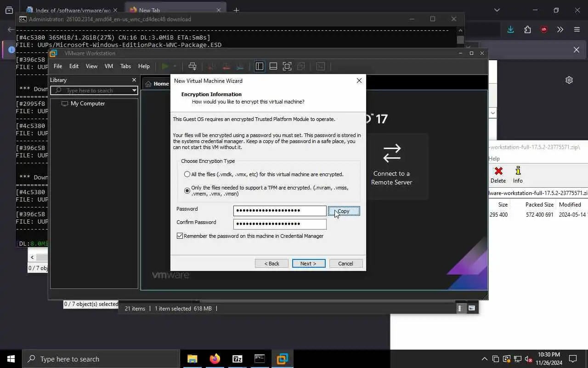
Task: Open the Firefox hamburger application menu
Action: (577, 29)
